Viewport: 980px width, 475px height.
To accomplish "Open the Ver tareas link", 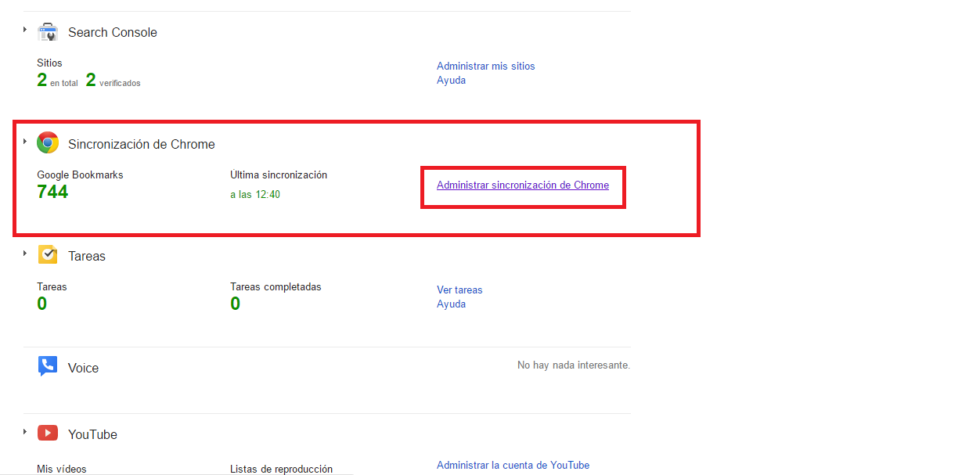I will pos(459,290).
